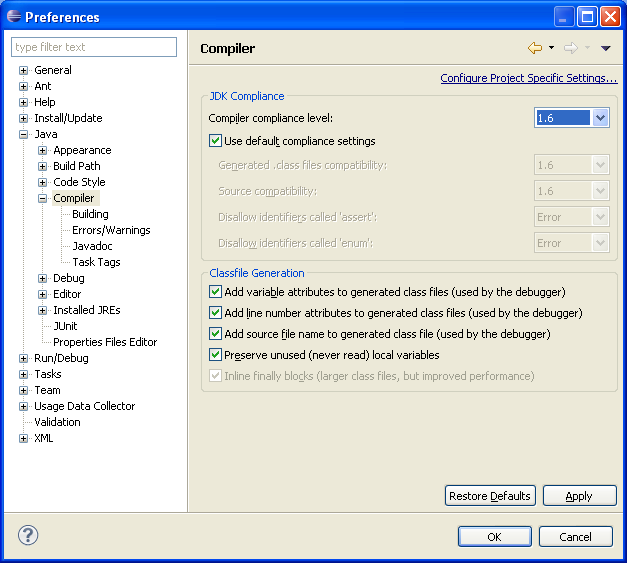627x563 pixels.
Task: Expand the Installed JREs node
Action: [42, 310]
